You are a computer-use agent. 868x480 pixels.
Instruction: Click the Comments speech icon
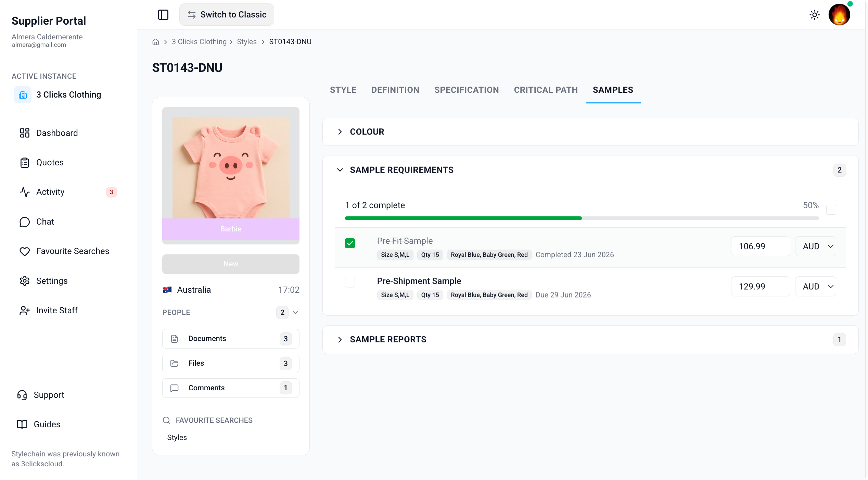[x=175, y=388]
